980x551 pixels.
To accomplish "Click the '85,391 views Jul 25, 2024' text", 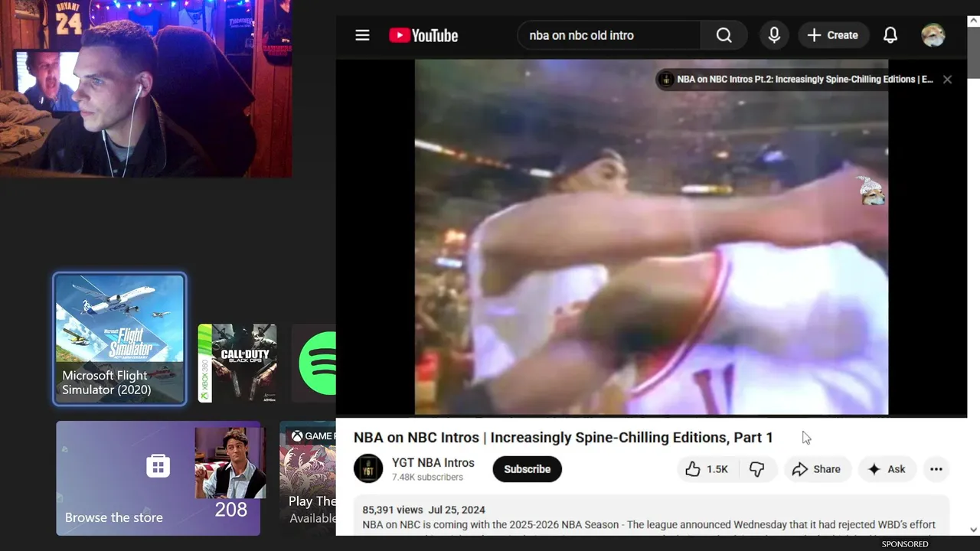I will [423, 510].
